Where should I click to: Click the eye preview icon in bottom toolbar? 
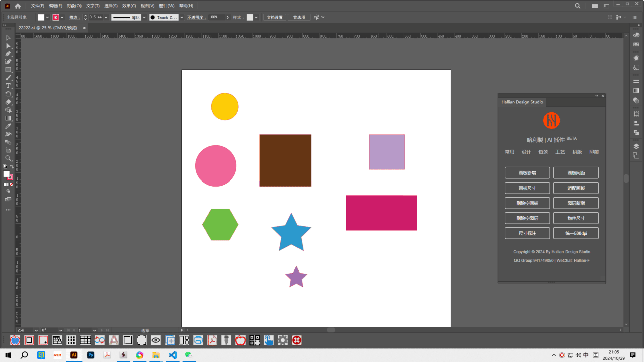click(x=156, y=340)
